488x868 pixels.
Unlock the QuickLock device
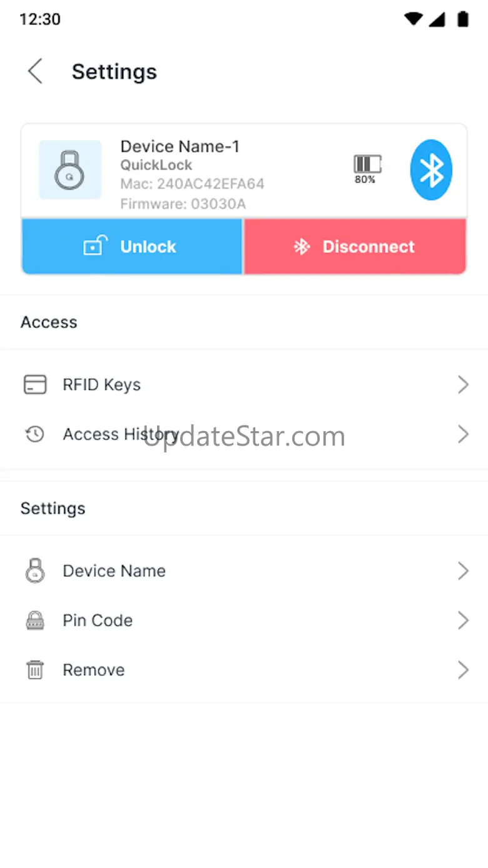[x=132, y=247]
